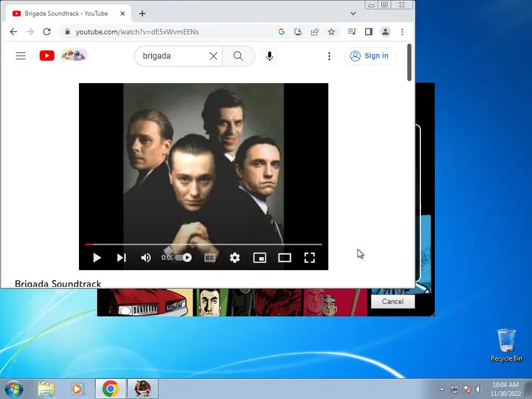Click the Sign in button
This screenshot has width=532, height=399.
click(x=370, y=56)
